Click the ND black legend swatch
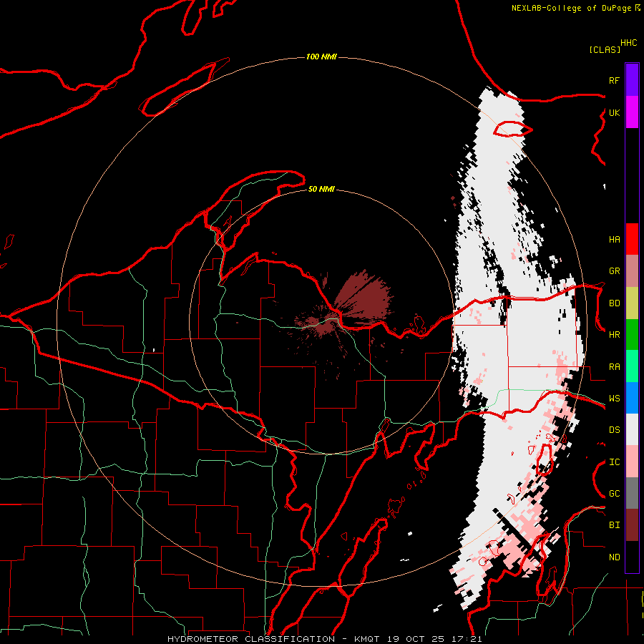The width and height of the screenshot is (644, 644). pos(632,557)
